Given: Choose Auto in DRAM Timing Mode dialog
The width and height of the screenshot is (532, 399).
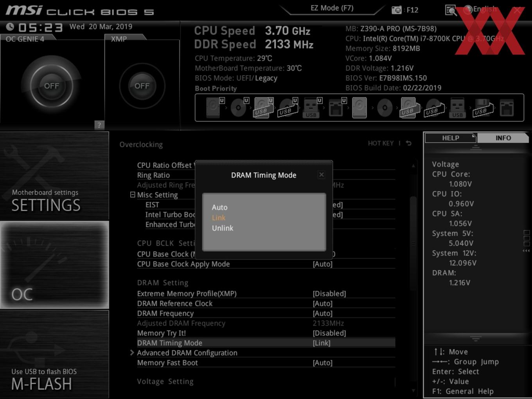Looking at the screenshot, I should (x=219, y=207).
